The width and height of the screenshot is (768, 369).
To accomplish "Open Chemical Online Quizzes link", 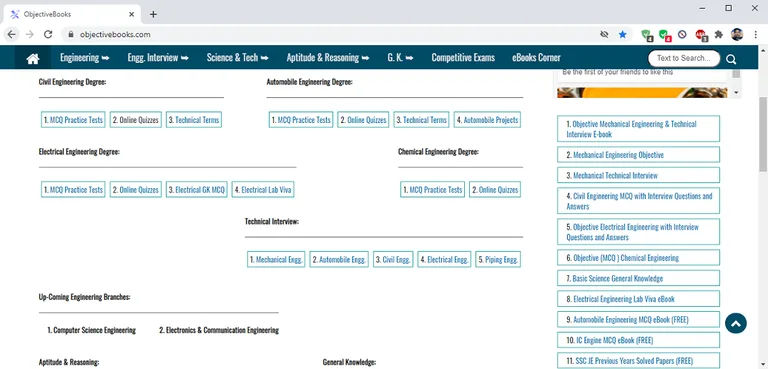I will [495, 190].
